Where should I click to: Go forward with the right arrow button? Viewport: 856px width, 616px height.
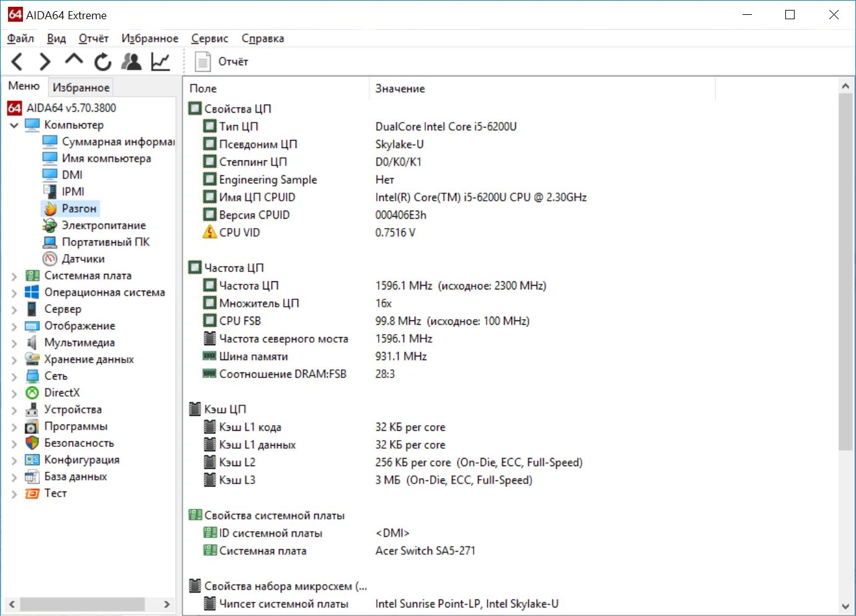(45, 61)
